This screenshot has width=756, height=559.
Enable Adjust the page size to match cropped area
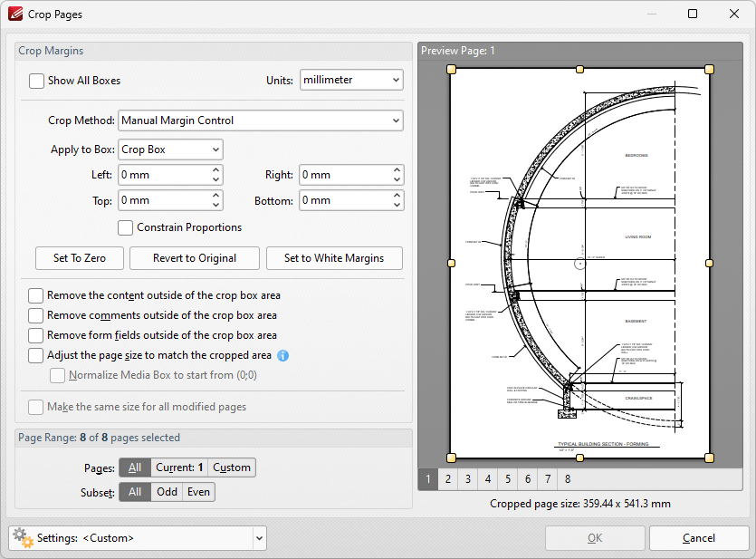point(35,355)
